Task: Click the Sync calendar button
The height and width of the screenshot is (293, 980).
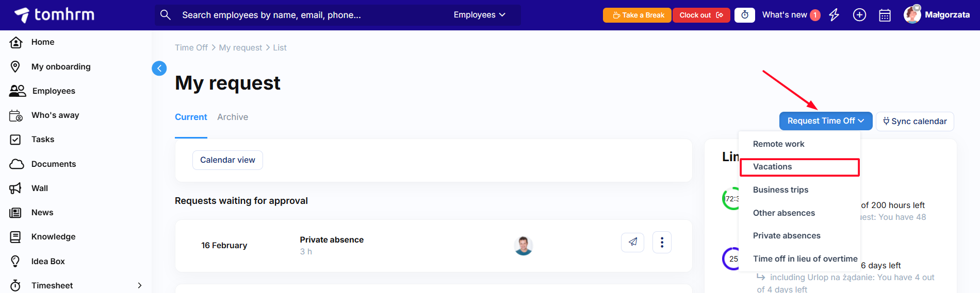Action: [914, 122]
